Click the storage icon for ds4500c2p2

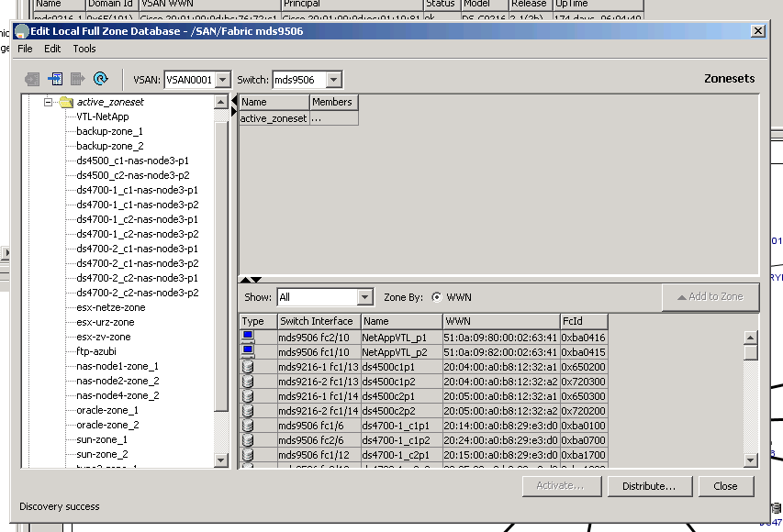(x=247, y=410)
